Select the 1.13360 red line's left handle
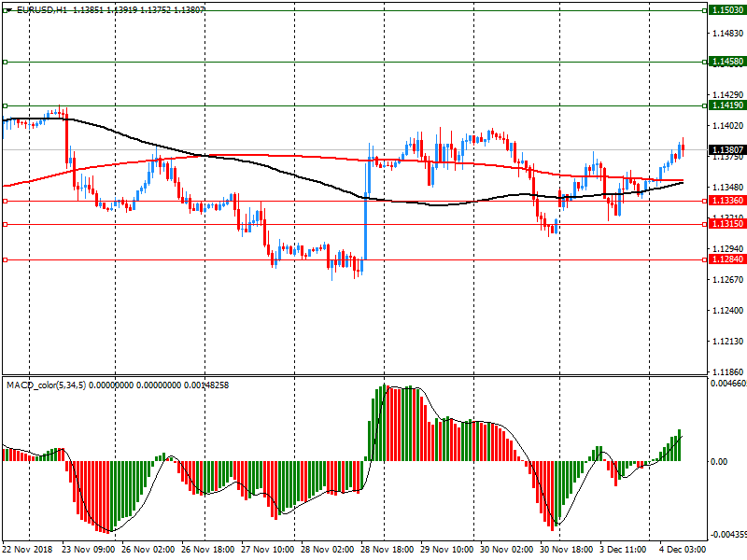 (5, 201)
